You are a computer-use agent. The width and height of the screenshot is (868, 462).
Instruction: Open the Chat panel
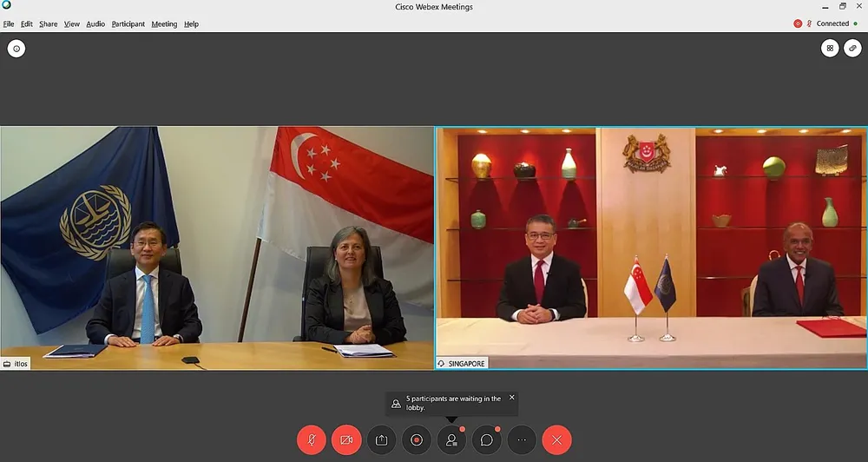click(487, 439)
